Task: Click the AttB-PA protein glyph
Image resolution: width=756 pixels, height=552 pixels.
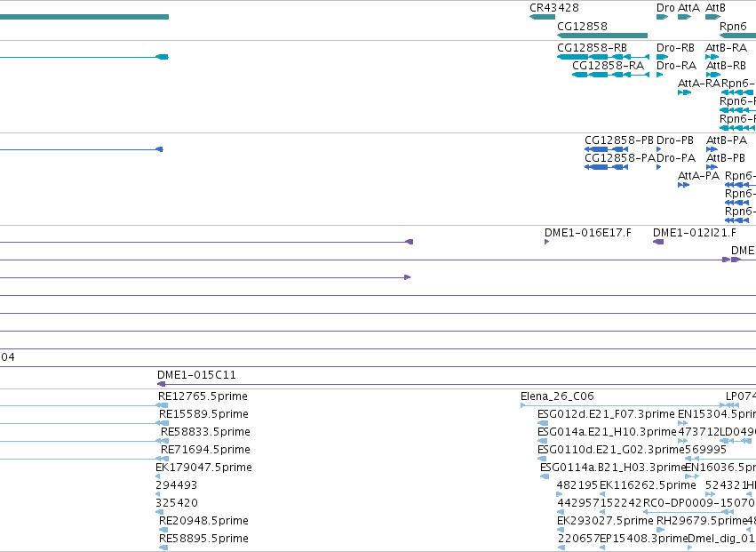Action: [712, 149]
